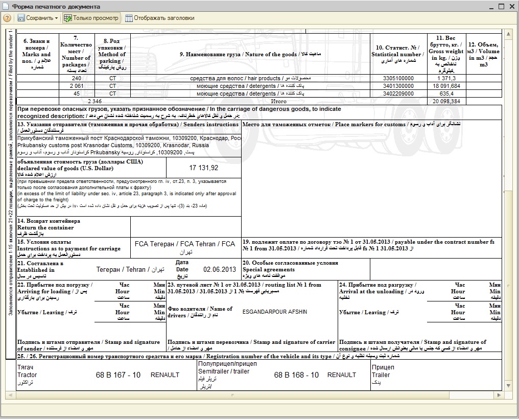This screenshot has height=420, width=519.
Task: Select field 23 routing list text
Action: coord(244,288)
